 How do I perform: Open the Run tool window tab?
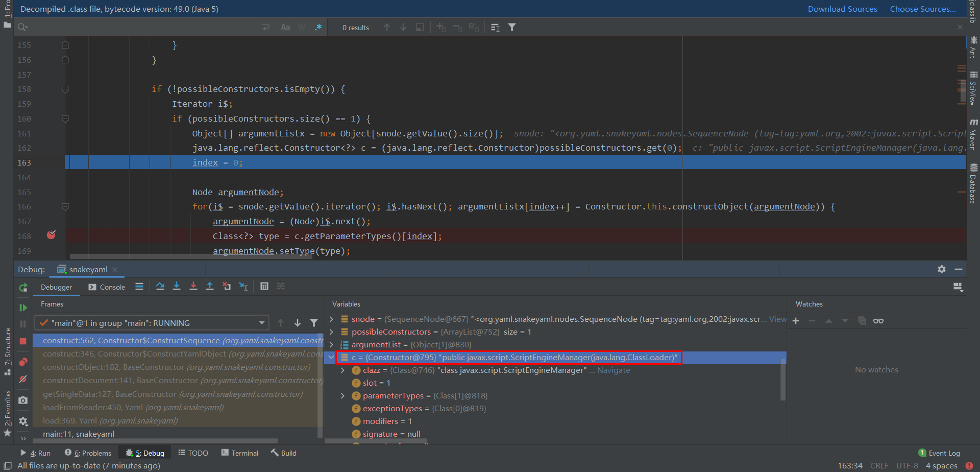click(x=35, y=453)
